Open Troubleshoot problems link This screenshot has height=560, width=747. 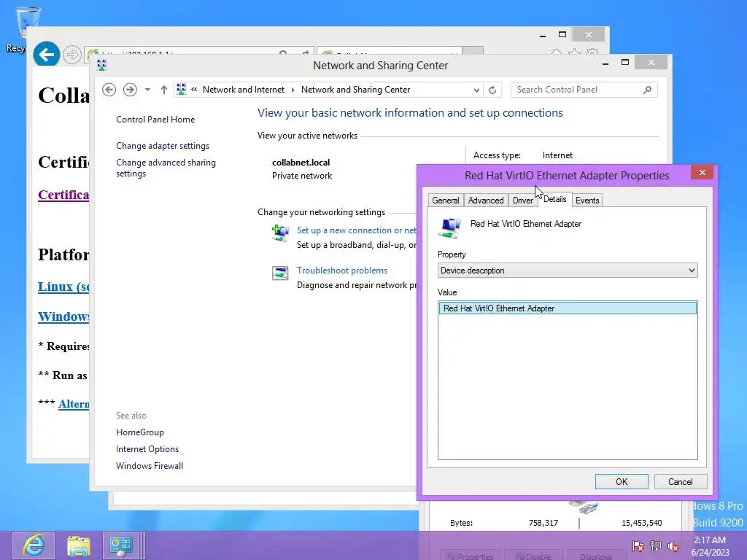(x=342, y=271)
